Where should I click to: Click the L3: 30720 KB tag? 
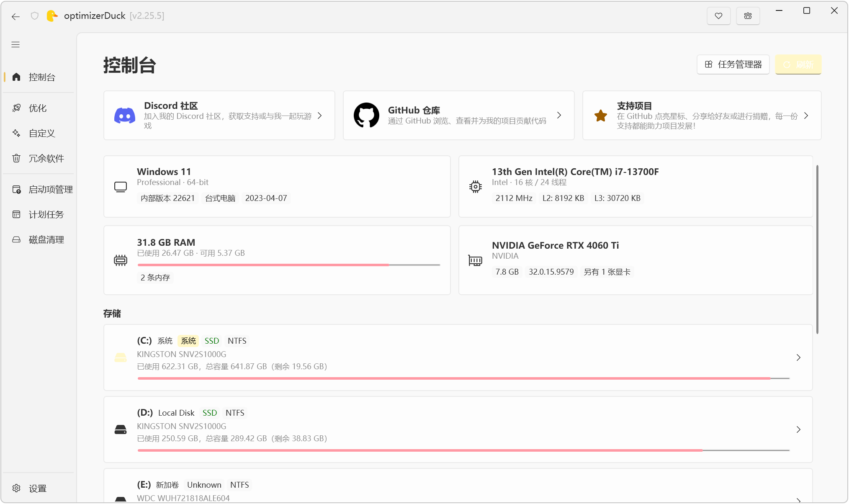click(x=617, y=198)
